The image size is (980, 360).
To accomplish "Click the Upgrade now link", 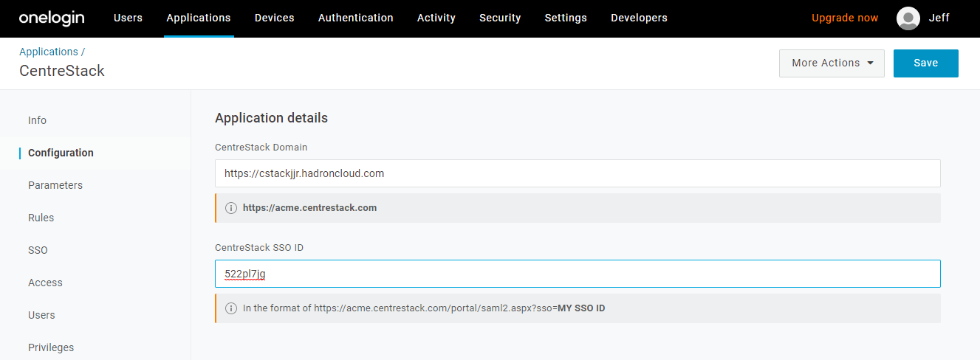I will pyautogui.click(x=845, y=18).
